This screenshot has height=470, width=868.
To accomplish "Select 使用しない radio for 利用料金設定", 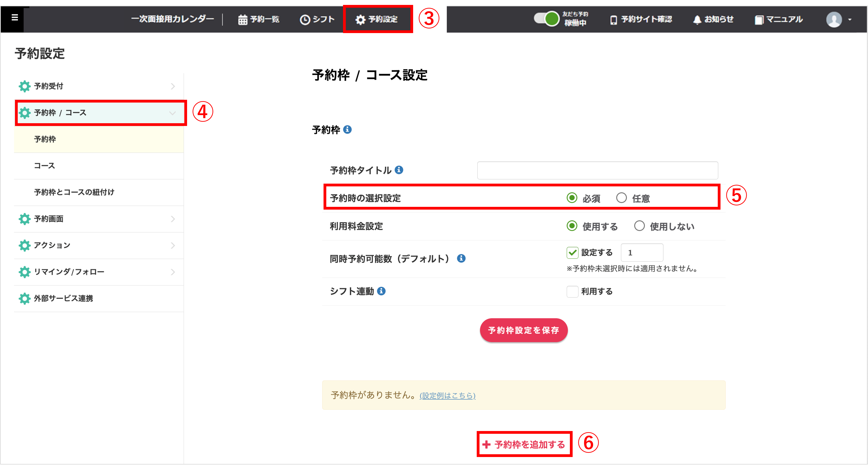I will pos(639,226).
